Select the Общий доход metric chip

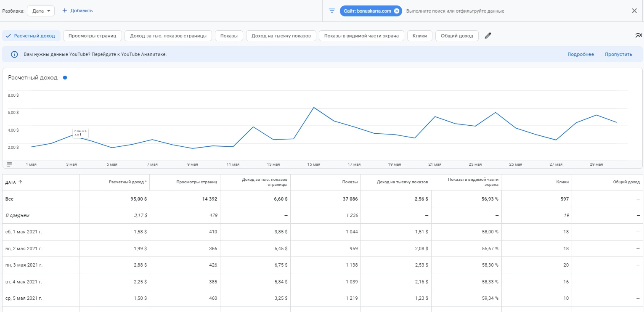(x=456, y=36)
